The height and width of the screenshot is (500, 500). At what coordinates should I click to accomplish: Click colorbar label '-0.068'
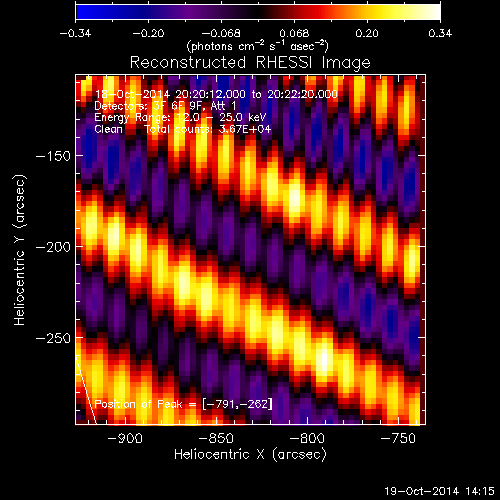coord(221,33)
